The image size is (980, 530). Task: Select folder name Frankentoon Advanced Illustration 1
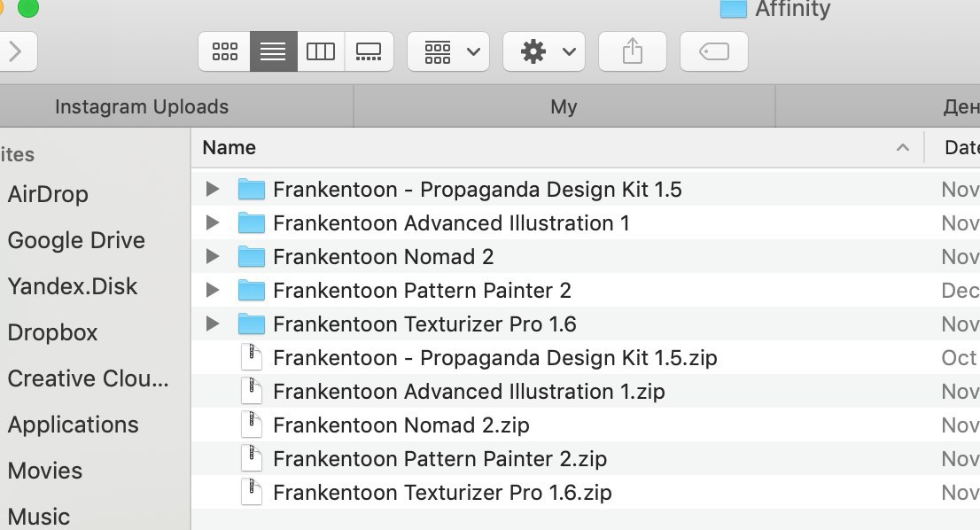click(x=451, y=223)
